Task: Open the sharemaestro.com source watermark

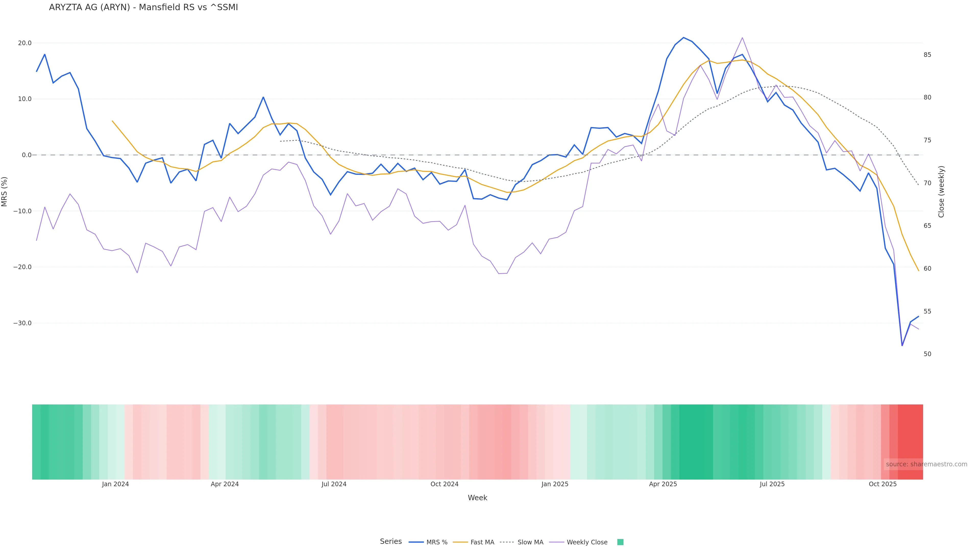Action: [x=926, y=464]
